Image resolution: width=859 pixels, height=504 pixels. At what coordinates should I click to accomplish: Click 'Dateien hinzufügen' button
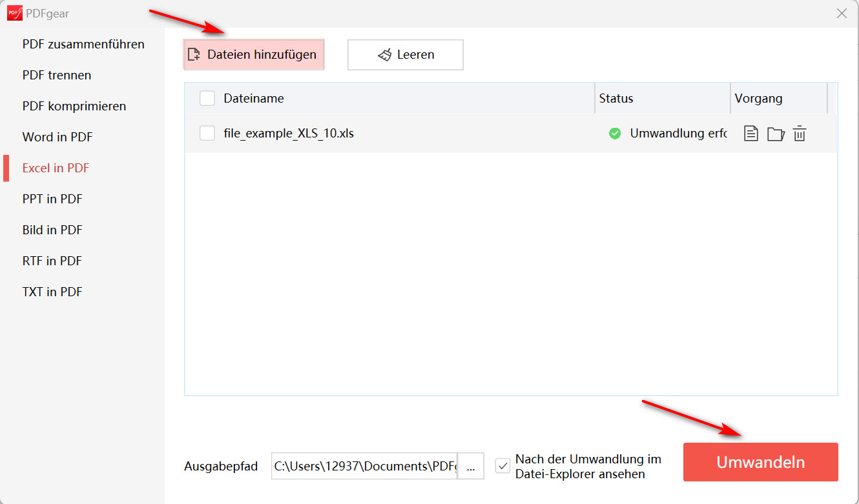pyautogui.click(x=254, y=55)
